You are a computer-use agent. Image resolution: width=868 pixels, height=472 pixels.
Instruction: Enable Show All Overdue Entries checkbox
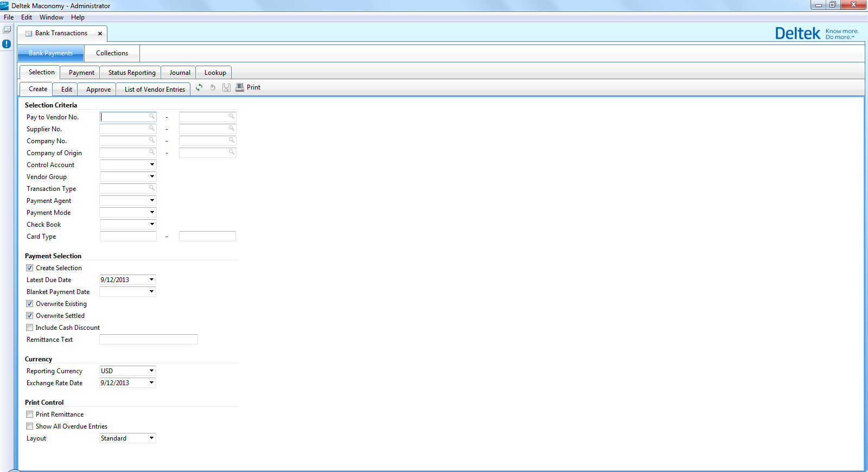pos(30,426)
